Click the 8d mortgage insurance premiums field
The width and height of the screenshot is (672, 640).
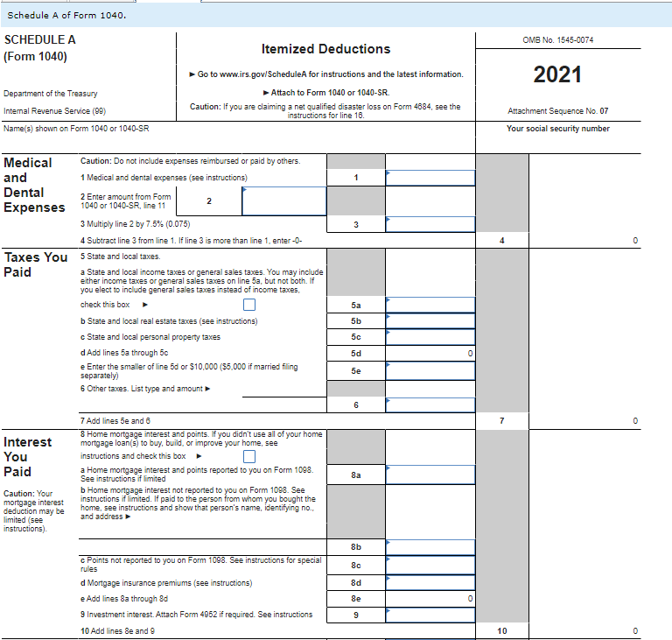click(430, 582)
